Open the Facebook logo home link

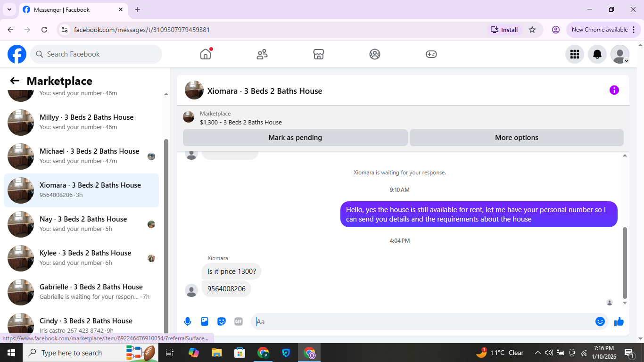point(17,54)
